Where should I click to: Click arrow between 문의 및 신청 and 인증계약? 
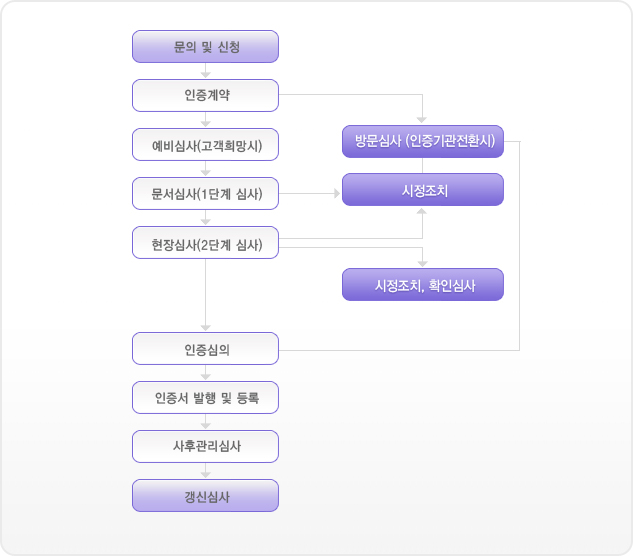pyautogui.click(x=205, y=71)
